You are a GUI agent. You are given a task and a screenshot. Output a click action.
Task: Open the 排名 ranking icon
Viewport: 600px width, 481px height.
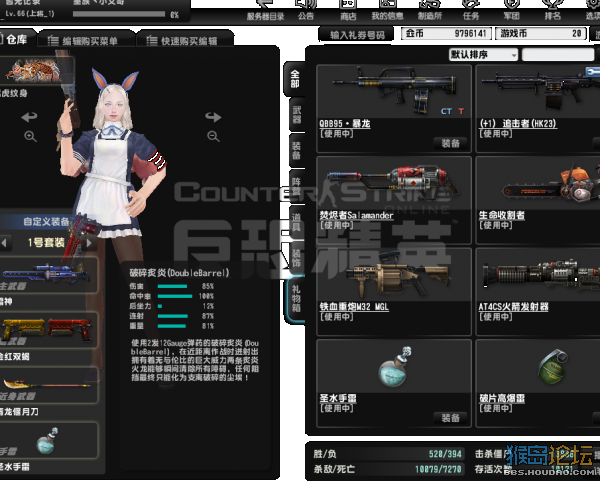[x=553, y=10]
